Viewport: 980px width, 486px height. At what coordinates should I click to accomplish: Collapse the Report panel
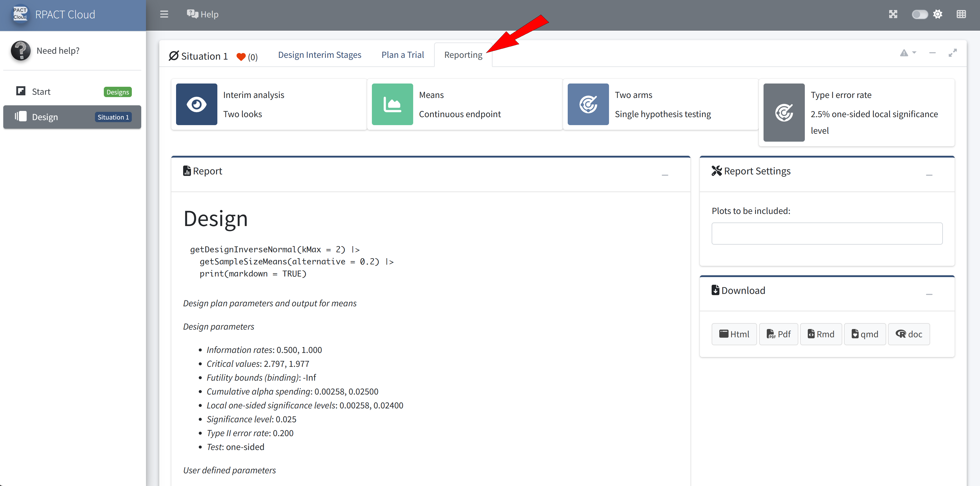pos(665,175)
